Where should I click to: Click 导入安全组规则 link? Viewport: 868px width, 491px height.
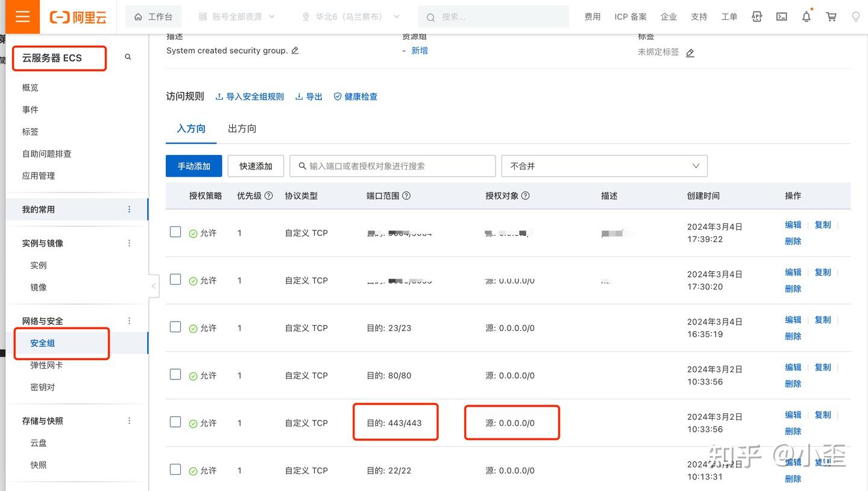click(x=250, y=97)
